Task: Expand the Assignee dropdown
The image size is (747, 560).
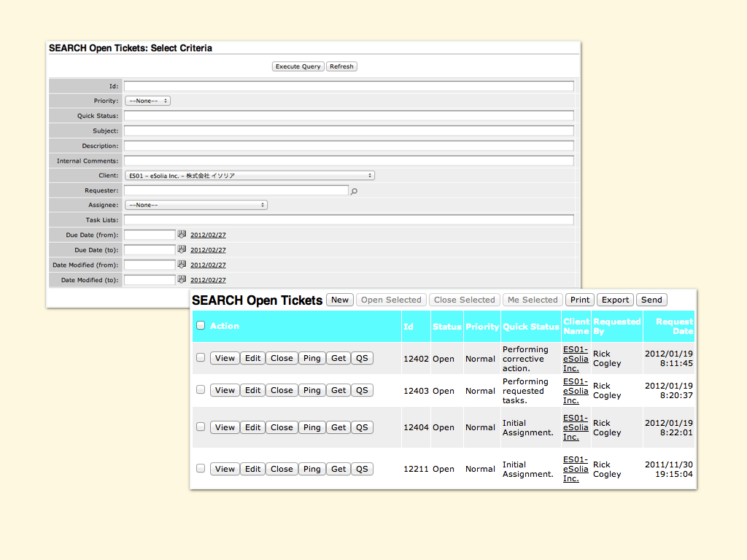Action: pos(196,205)
